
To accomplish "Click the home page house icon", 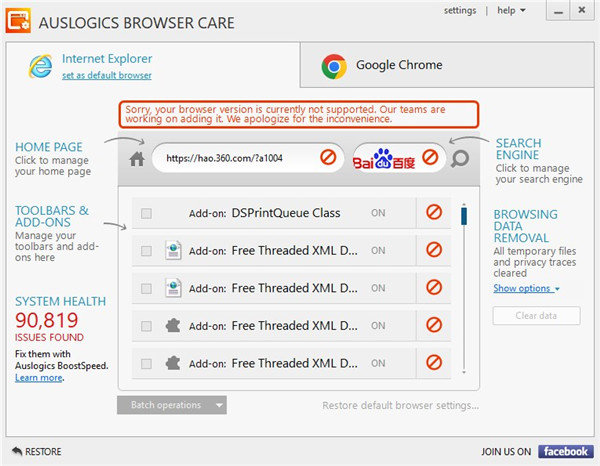I will 137,159.
